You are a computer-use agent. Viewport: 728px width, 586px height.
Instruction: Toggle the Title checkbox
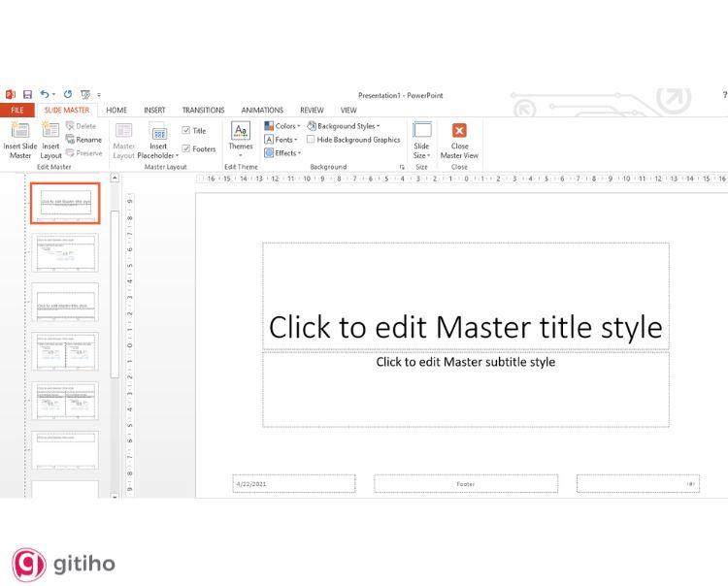tap(186, 130)
